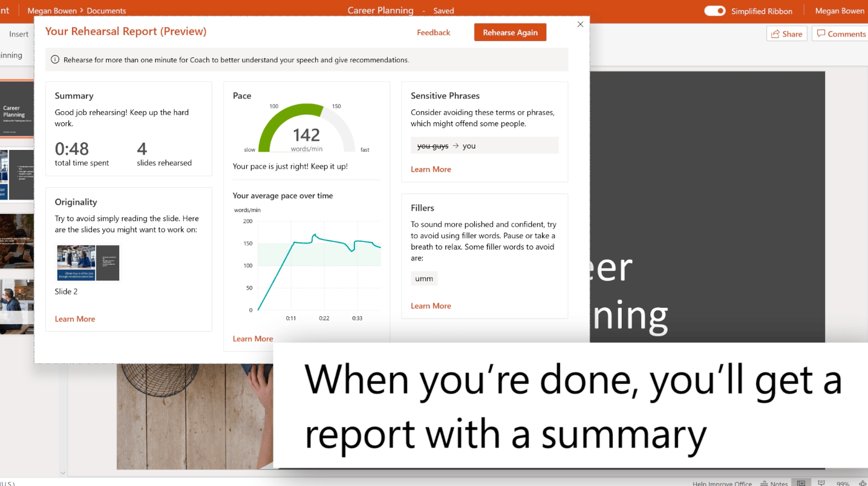
Task: Select the Slide 2 thumbnail in Originality
Action: (x=88, y=263)
